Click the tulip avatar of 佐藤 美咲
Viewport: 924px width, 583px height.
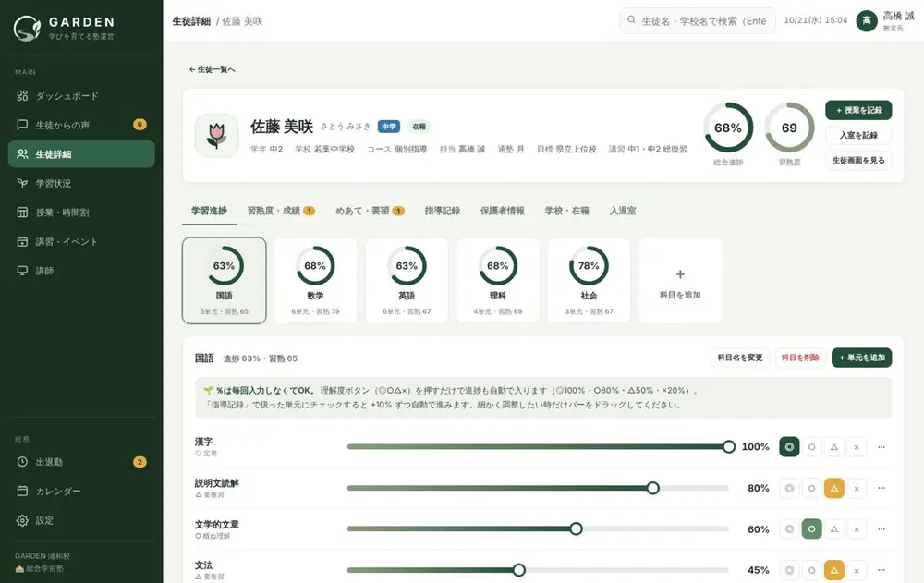[x=216, y=136]
